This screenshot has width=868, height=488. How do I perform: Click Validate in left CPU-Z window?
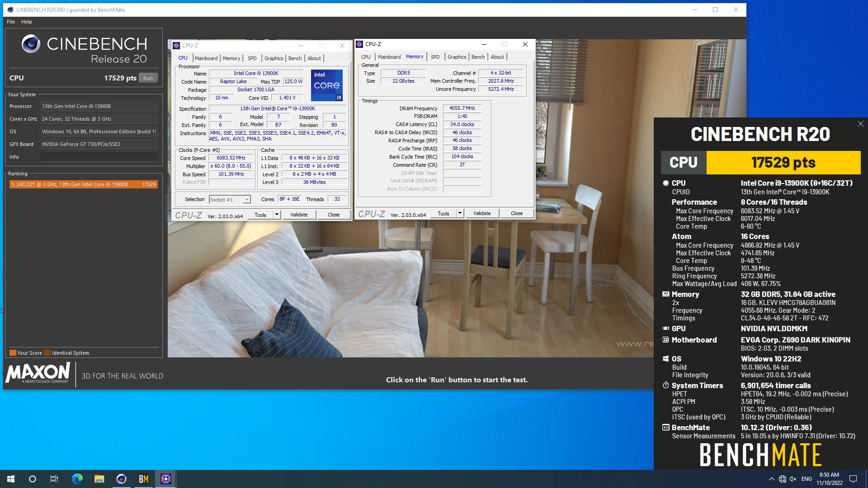299,215
